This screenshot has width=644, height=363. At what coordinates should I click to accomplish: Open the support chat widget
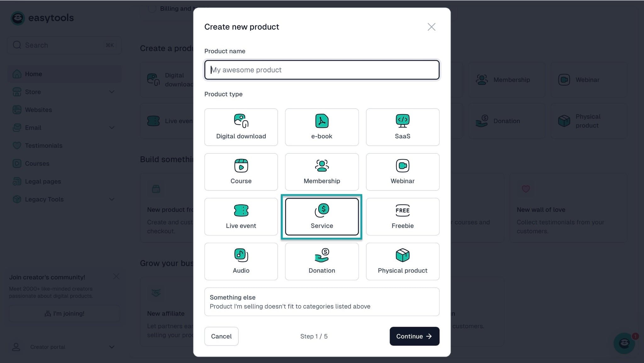click(x=624, y=343)
